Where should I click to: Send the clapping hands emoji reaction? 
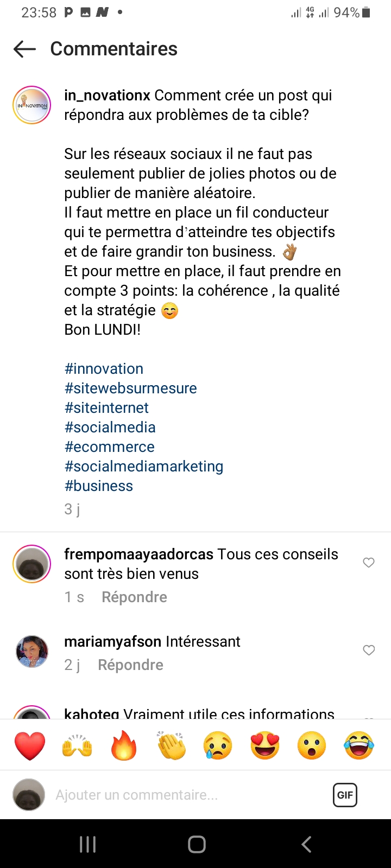[171, 745]
